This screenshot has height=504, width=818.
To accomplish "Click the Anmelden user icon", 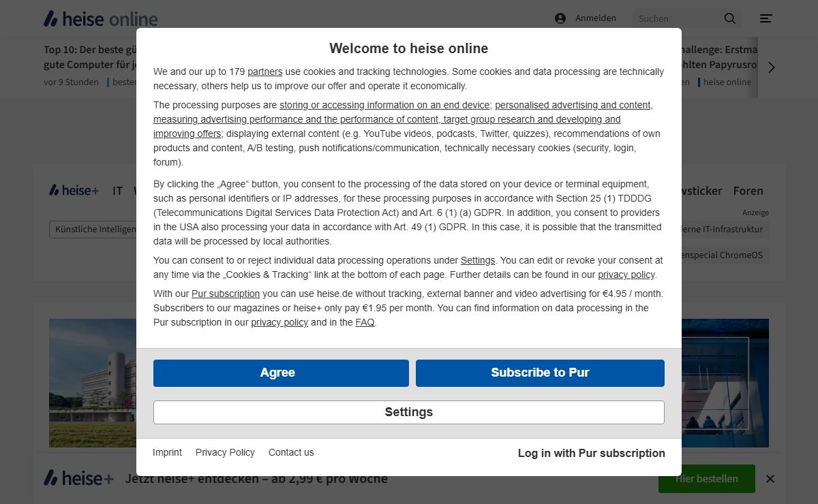I will tap(560, 18).
